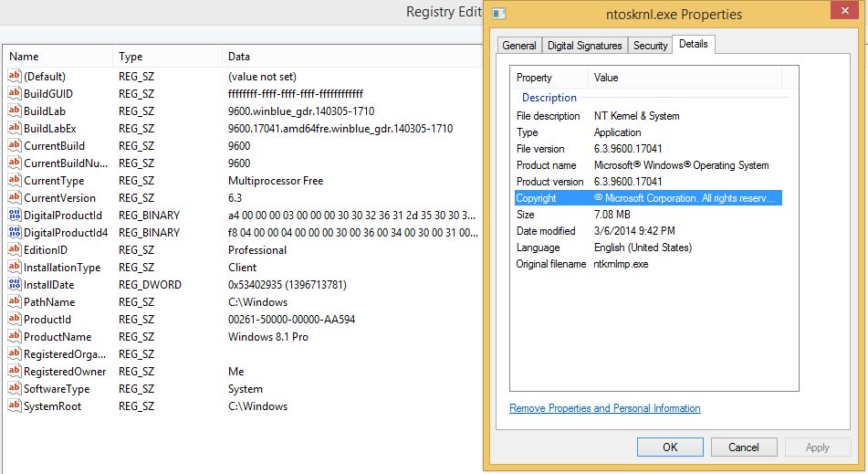868x474 pixels.
Task: Select the highlighted Copyright property row
Action: click(648, 197)
